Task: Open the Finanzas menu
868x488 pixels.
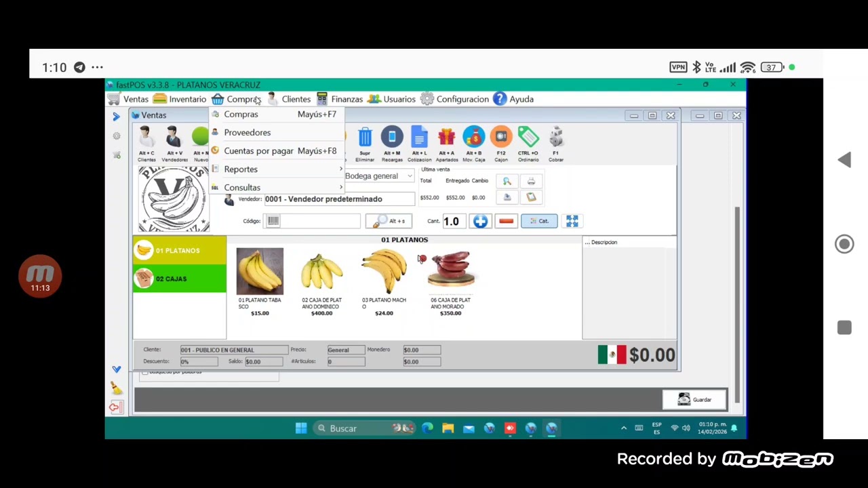Action: pos(340,99)
